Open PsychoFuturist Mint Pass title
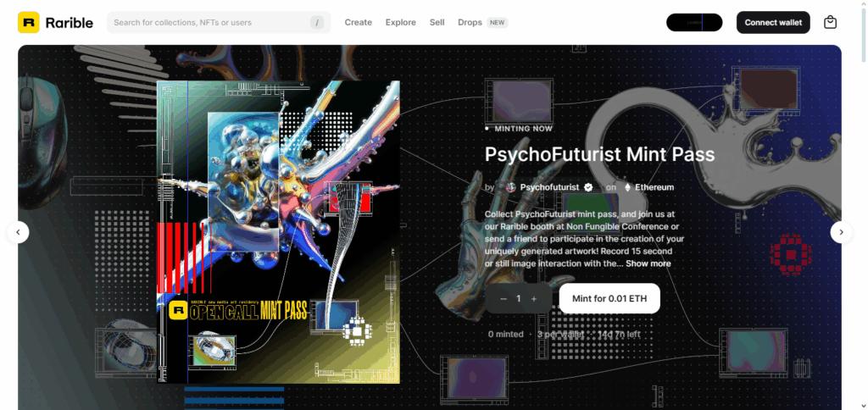This screenshot has height=410, width=868. pyautogui.click(x=599, y=154)
